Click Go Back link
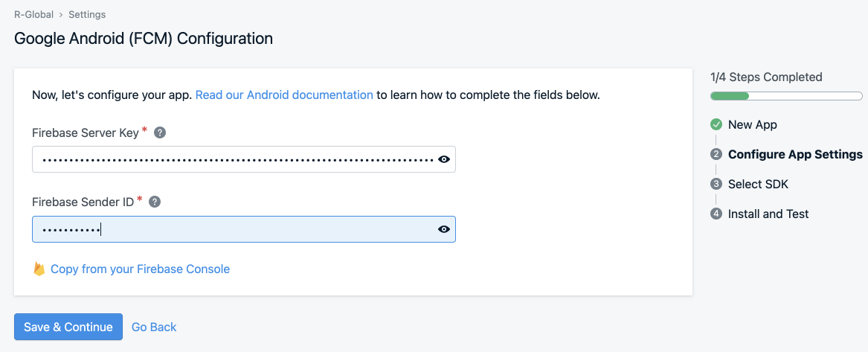Viewport: 868px width, 352px height. 154,327
